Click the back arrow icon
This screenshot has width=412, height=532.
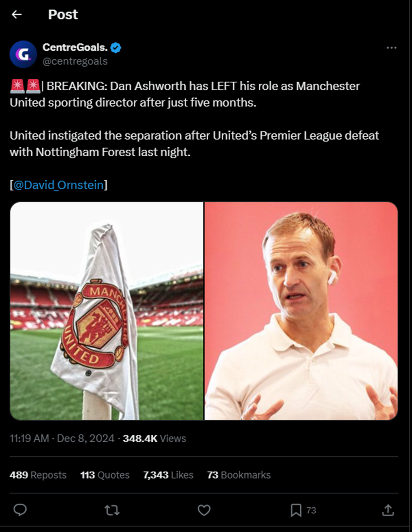tap(17, 15)
